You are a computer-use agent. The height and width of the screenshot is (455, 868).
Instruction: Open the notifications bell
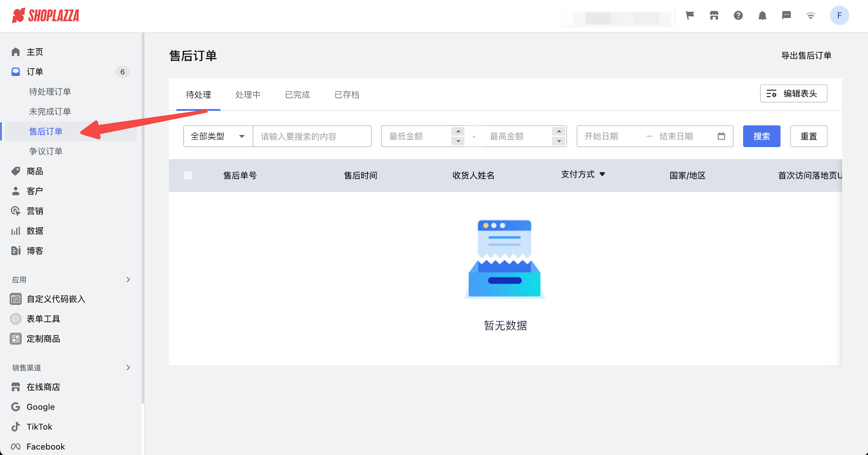(x=762, y=15)
